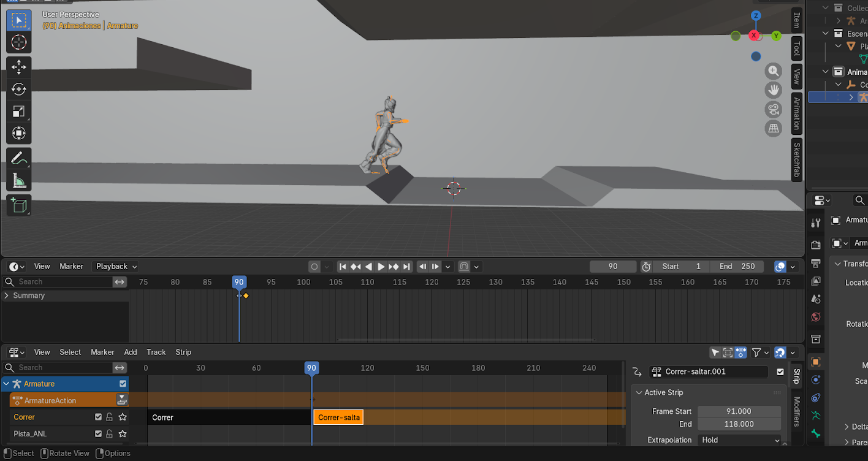Screen dimensions: 868x461
Task: Select the Correr-salta strip in NLA
Action: click(338, 417)
